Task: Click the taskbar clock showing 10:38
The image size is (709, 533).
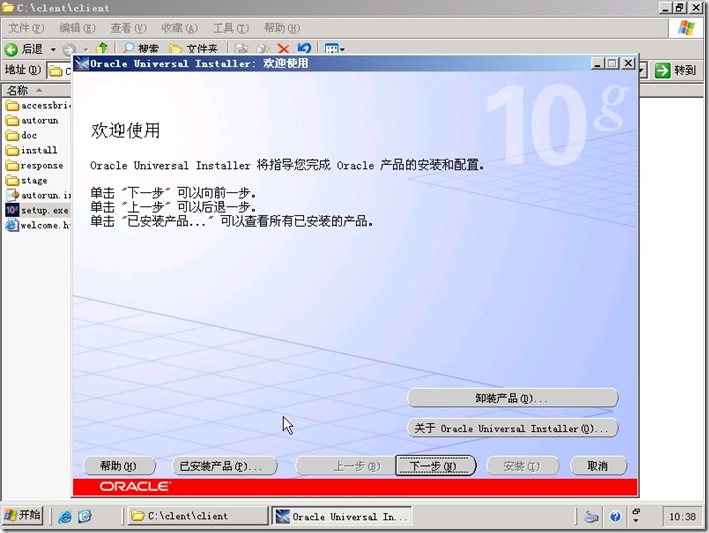Action: click(x=683, y=516)
